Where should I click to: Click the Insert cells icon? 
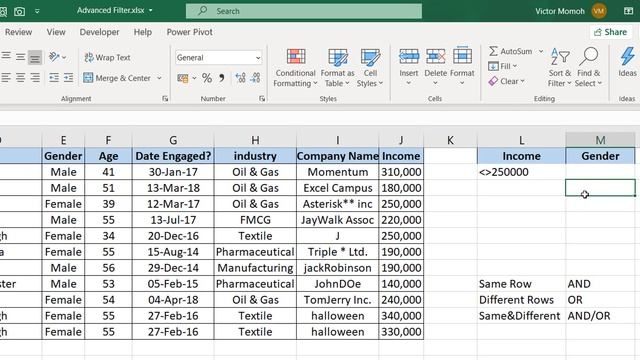point(409,57)
